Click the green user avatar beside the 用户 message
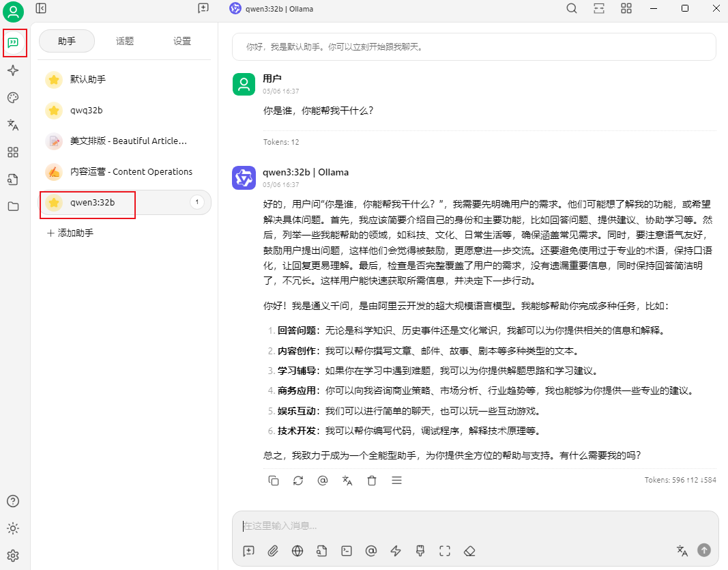 coord(244,84)
